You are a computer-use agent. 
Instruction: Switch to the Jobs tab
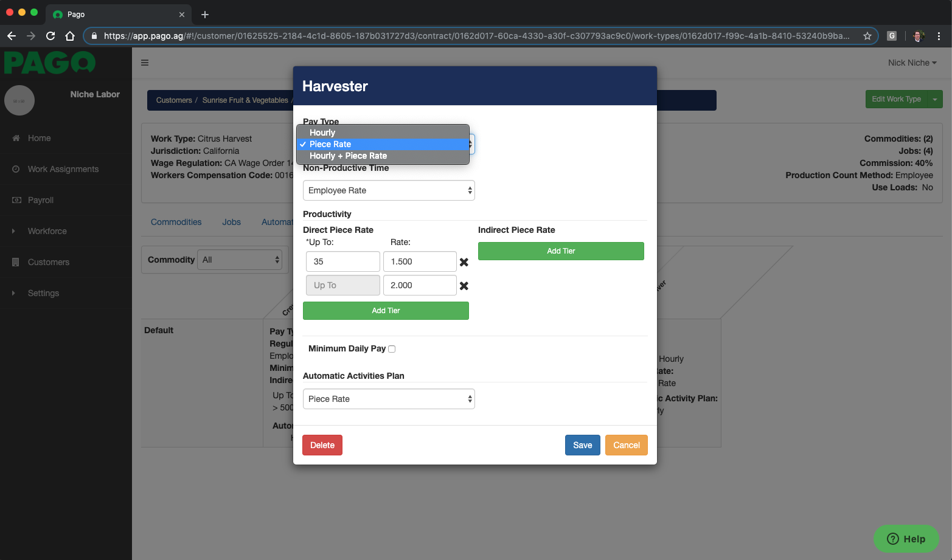231,221
